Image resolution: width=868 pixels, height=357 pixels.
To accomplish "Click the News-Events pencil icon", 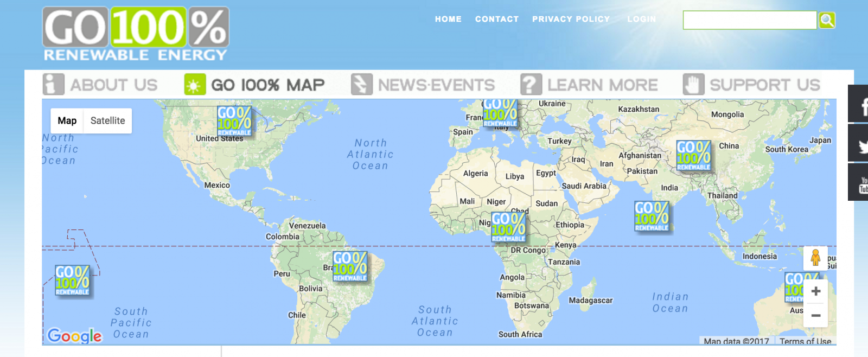I will [x=362, y=85].
